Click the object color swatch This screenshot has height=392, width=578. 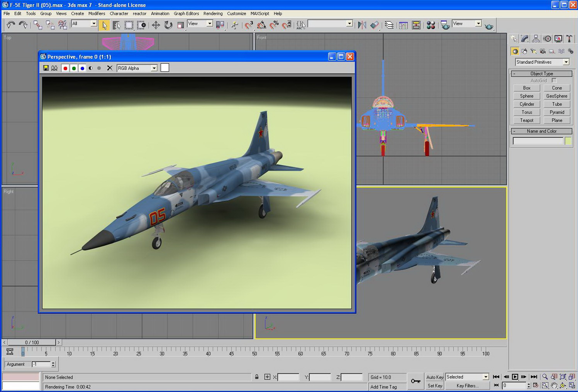(568, 141)
